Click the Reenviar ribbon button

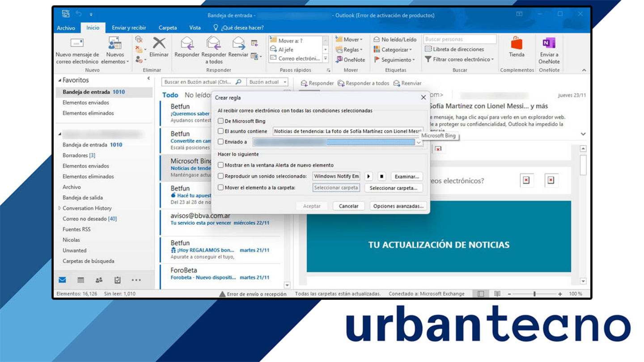tap(238, 47)
